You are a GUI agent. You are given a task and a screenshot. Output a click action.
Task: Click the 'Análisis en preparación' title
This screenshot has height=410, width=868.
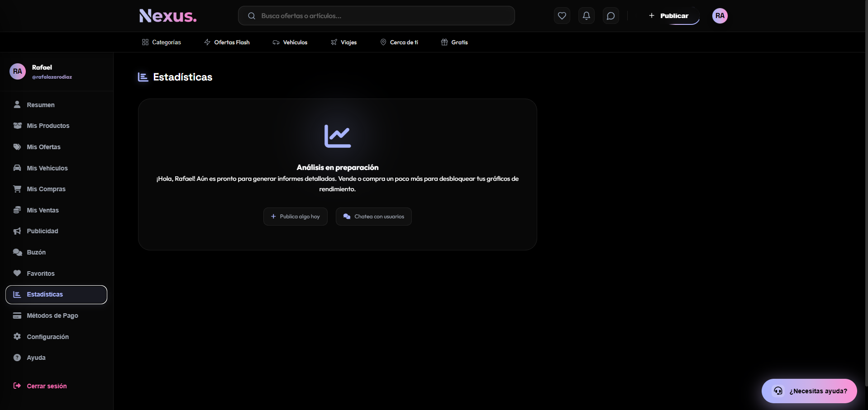pyautogui.click(x=338, y=167)
